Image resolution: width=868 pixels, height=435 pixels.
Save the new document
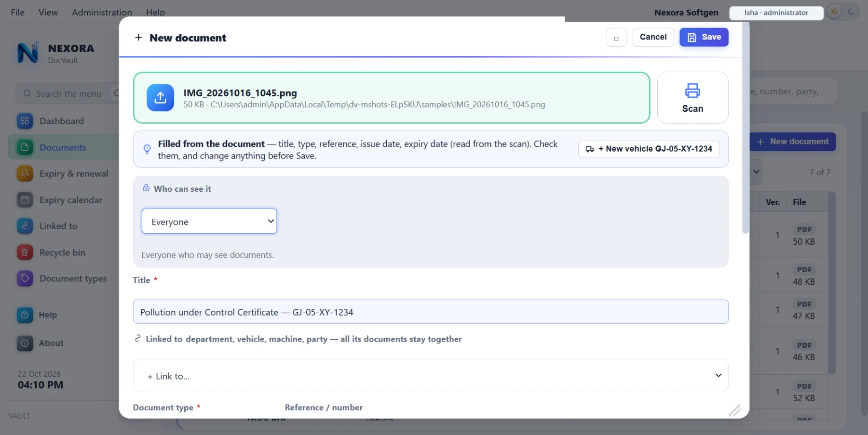coord(704,37)
